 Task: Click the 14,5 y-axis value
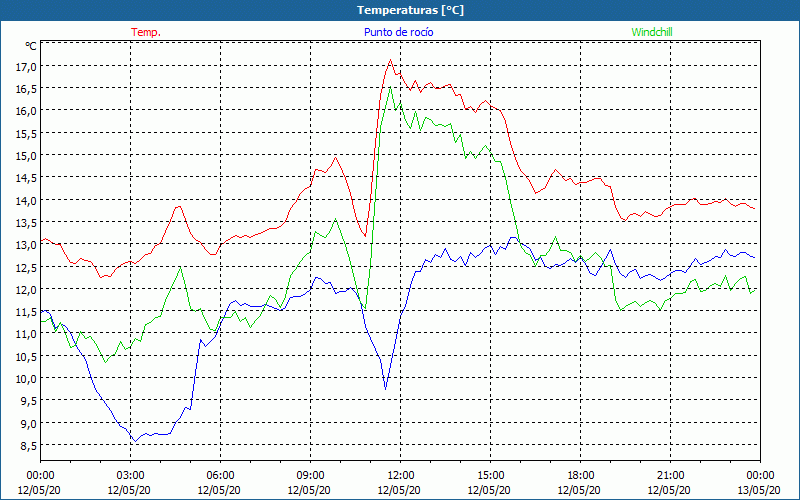(27, 178)
